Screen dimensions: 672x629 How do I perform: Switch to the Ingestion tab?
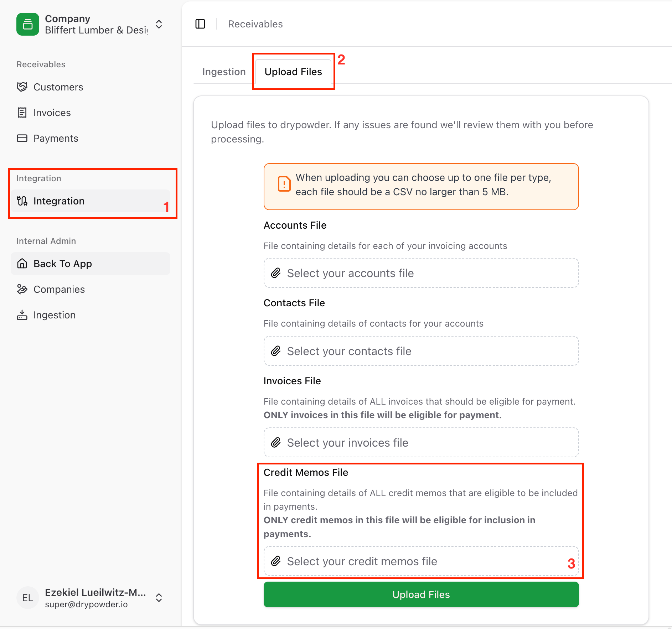click(x=224, y=72)
